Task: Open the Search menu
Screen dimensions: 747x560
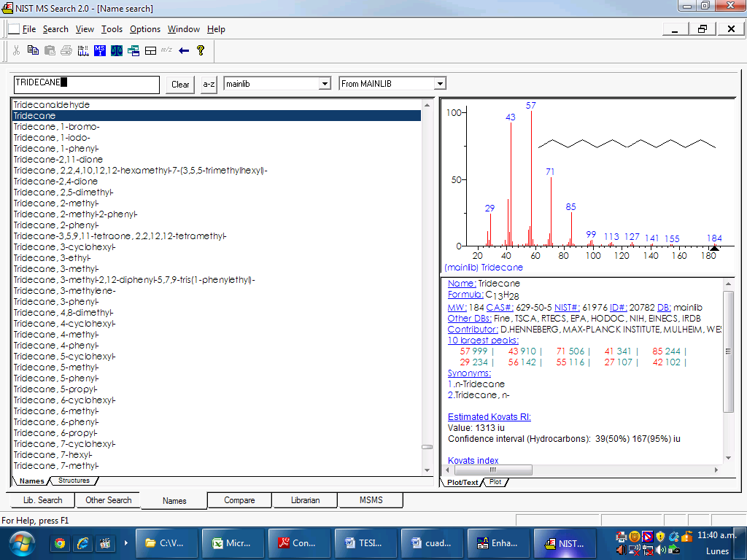Action: pos(55,29)
